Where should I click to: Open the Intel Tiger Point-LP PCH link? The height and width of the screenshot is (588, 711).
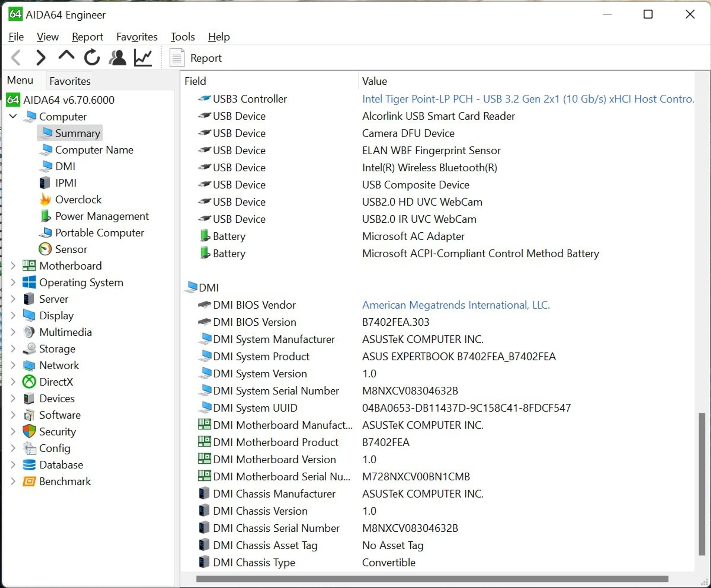pyautogui.click(x=528, y=99)
